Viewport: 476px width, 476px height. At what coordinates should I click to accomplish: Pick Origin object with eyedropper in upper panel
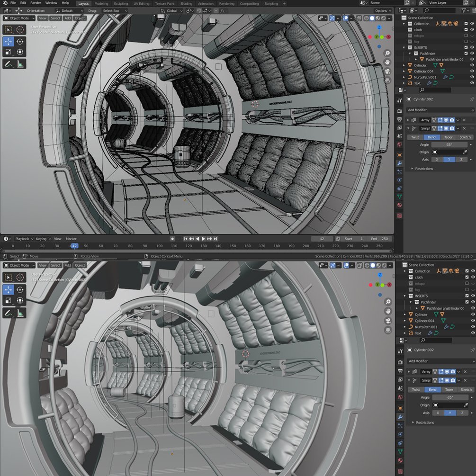[465, 152]
